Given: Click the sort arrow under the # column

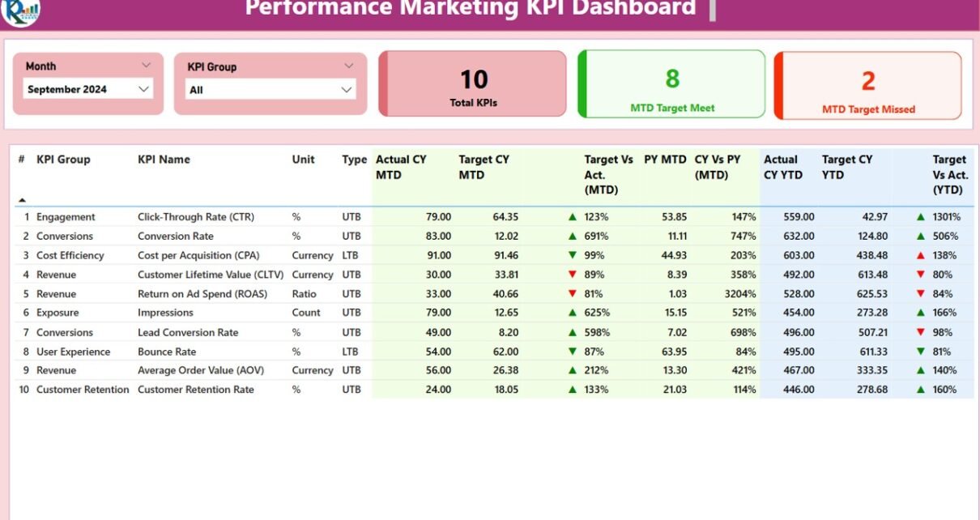Looking at the screenshot, I should pyautogui.click(x=22, y=199).
